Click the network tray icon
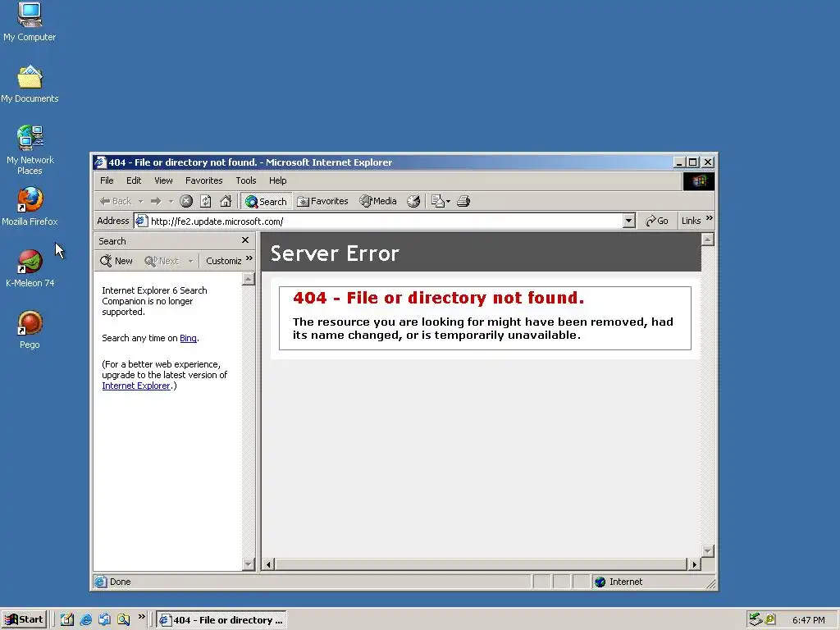The image size is (840, 630). click(756, 619)
